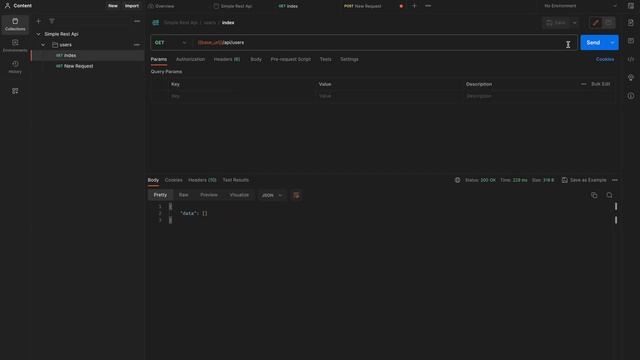Screen dimensions: 640x360
Task: Click the plus icon to open a new tab
Action: [414, 6]
